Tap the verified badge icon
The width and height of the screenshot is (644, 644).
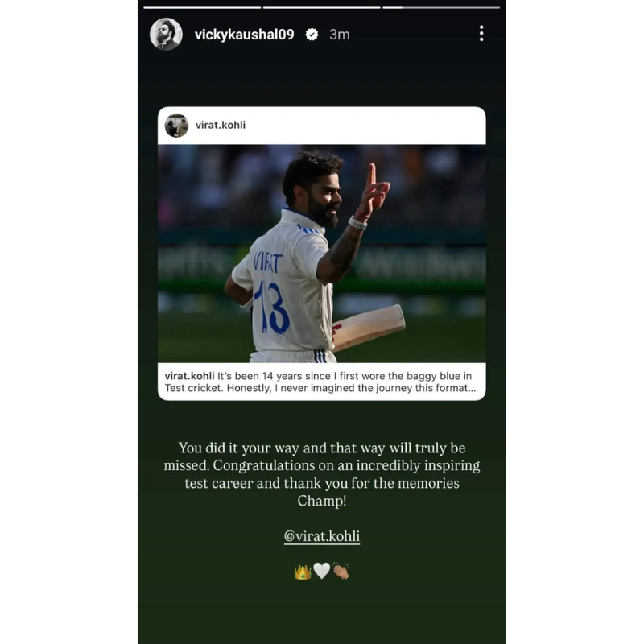tap(312, 35)
